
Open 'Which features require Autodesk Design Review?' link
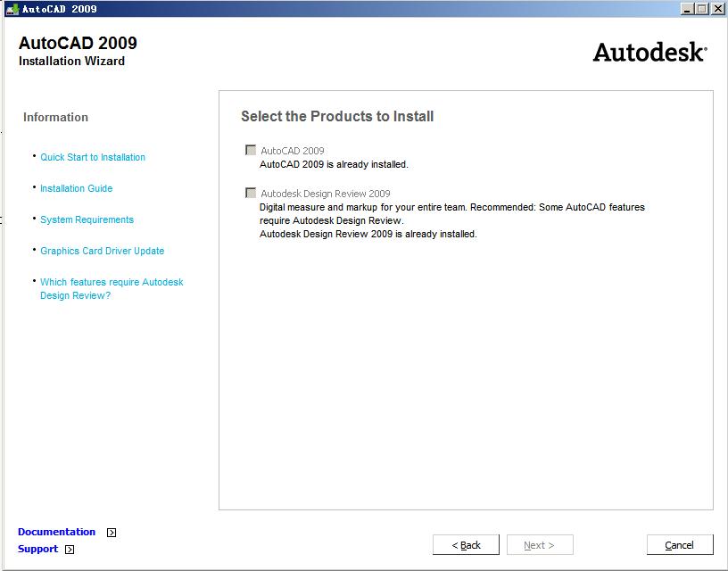[112, 289]
